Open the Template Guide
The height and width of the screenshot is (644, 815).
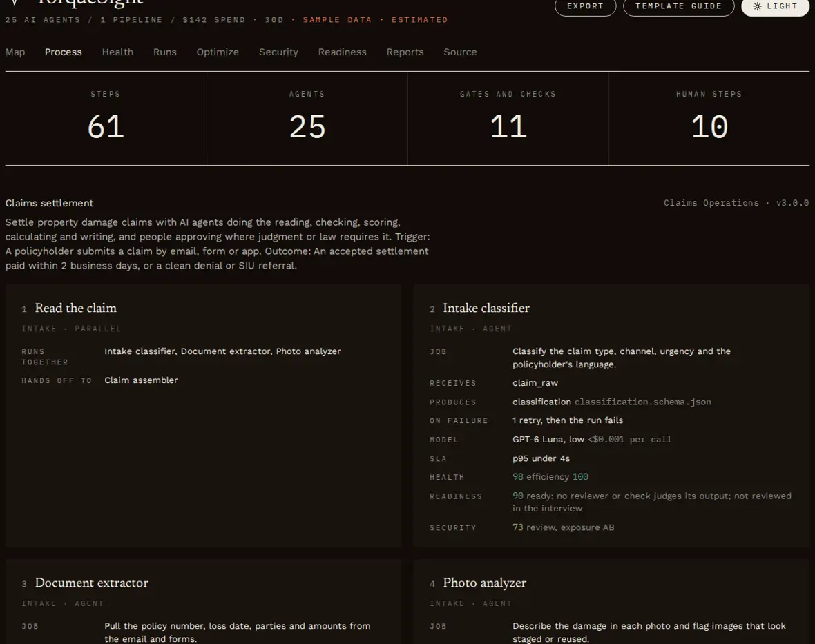tap(678, 6)
